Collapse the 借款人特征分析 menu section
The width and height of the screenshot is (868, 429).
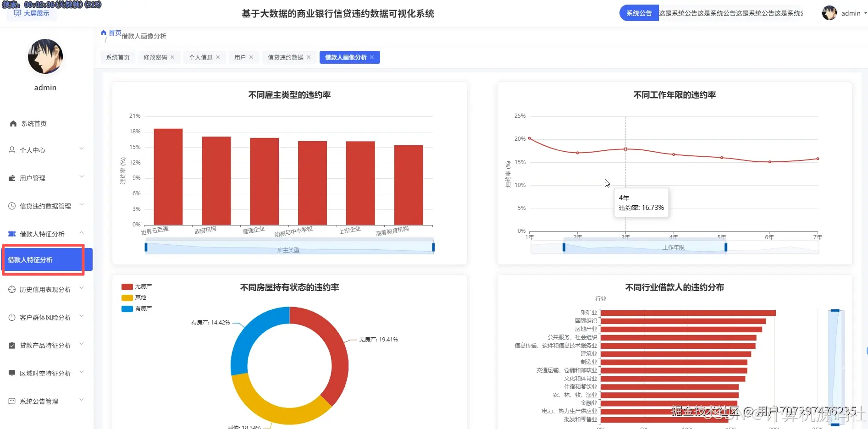pos(82,231)
